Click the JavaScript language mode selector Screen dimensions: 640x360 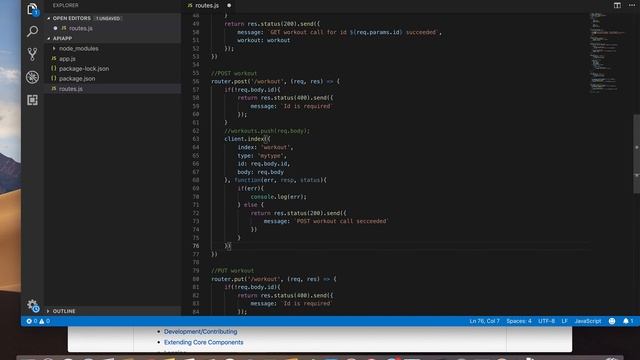tap(588, 321)
